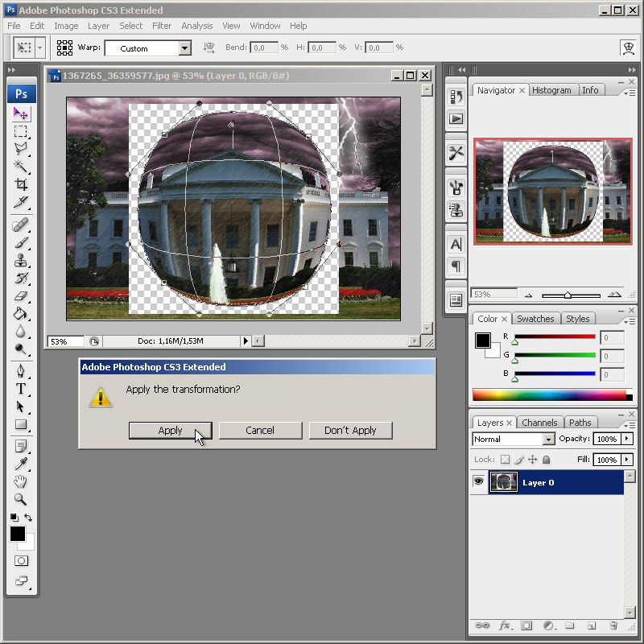Toggle lock all
This screenshot has width=644, height=644.
pos(546,460)
